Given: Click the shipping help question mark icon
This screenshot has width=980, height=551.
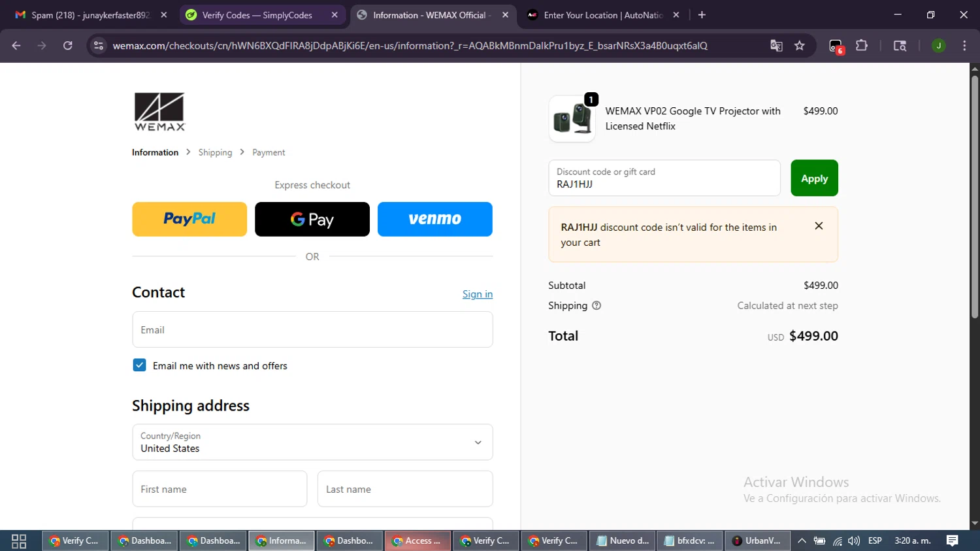Looking at the screenshot, I should [596, 305].
